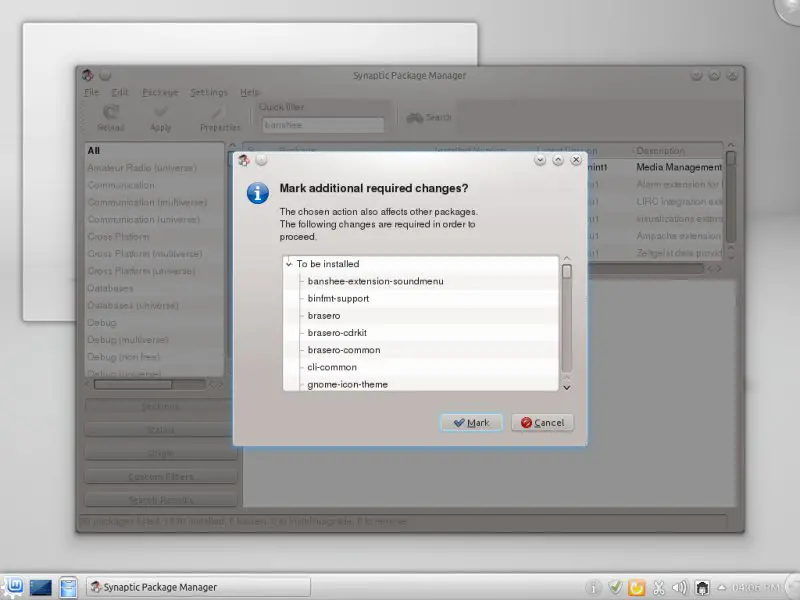
Task: Click the file manager launcher in taskbar
Action: point(68,587)
